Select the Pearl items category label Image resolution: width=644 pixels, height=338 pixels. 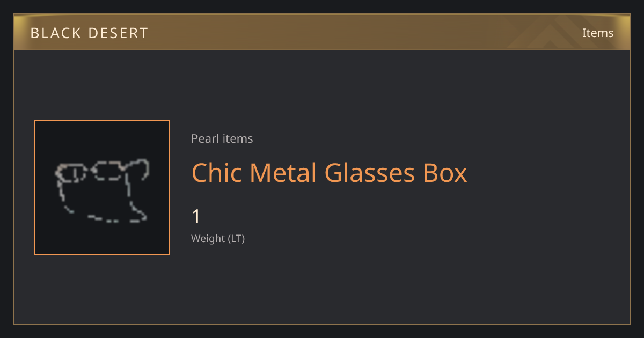(x=222, y=138)
